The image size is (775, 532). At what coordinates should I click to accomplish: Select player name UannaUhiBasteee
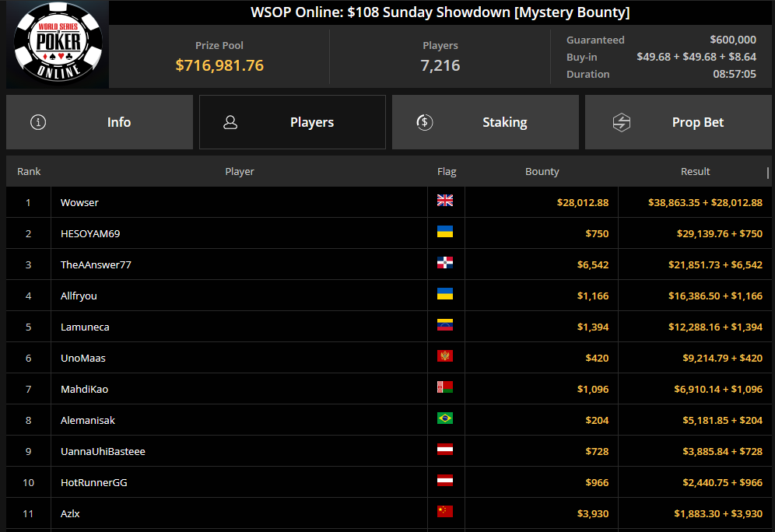point(103,451)
